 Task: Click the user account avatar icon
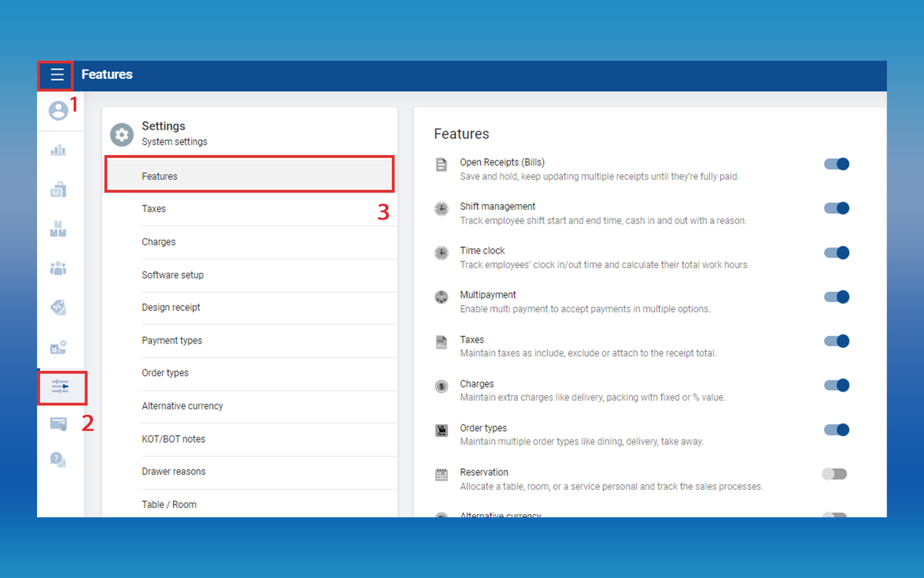coord(58,111)
